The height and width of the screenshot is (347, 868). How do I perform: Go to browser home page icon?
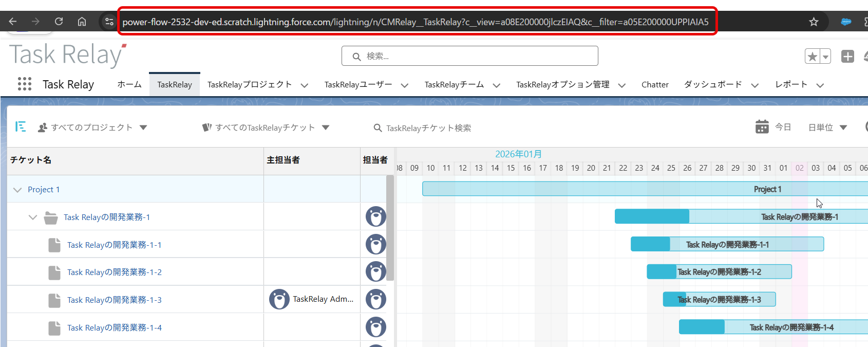(82, 22)
